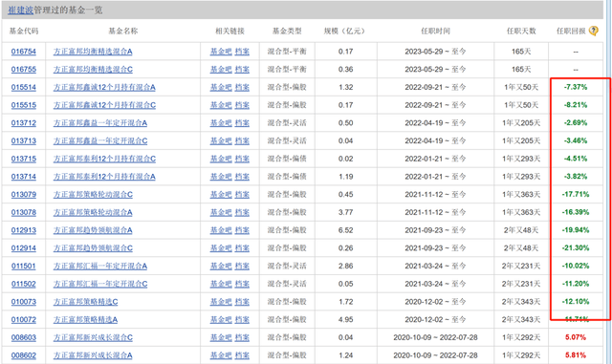
Task: Open fund code 013715 link
Action: tap(23, 160)
